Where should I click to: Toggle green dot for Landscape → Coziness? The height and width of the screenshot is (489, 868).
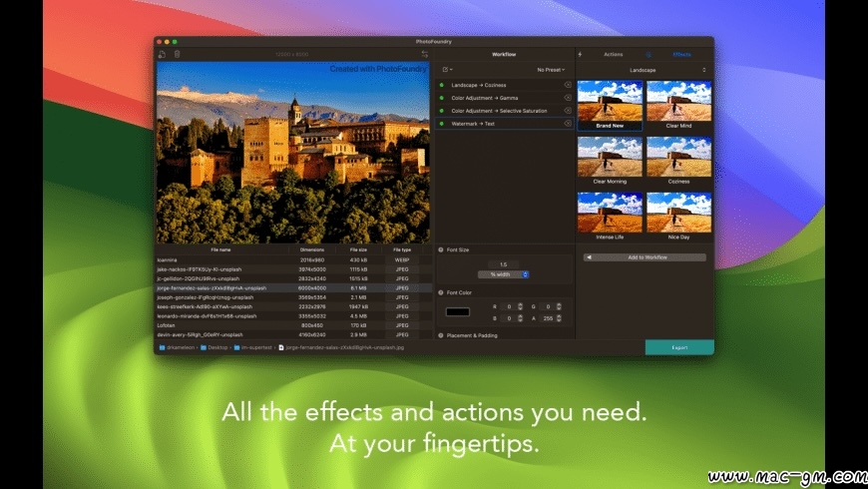(x=441, y=85)
